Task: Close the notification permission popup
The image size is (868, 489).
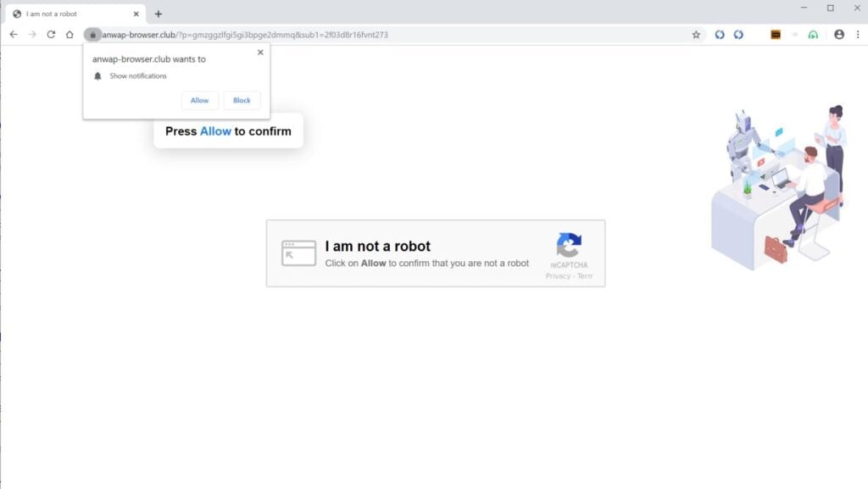Action: click(260, 52)
